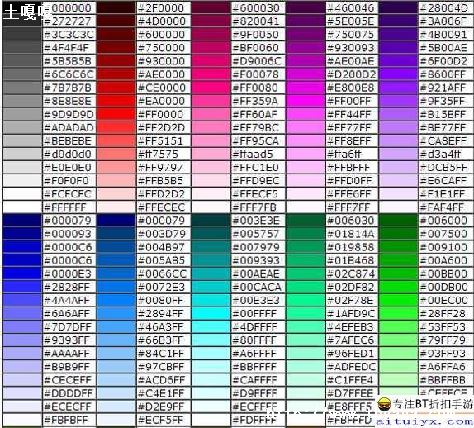Click the BT watermark face icon
474x428 pixels.
[x=384, y=404]
